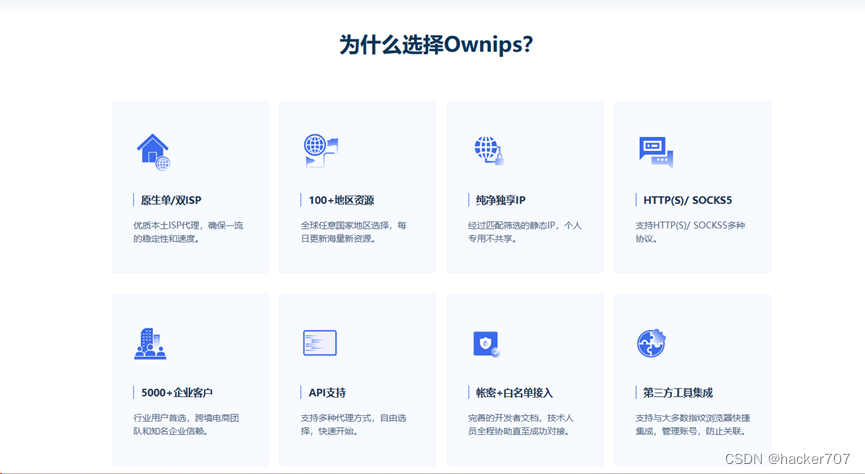Select the HTTP(S)/ SOCKS5 heading
Image resolution: width=865 pixels, height=474 pixels.
click(x=687, y=200)
